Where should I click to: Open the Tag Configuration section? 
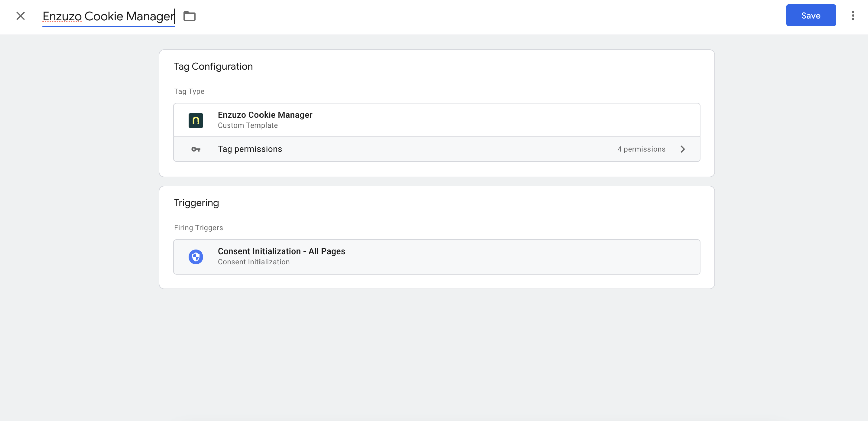[x=213, y=66]
